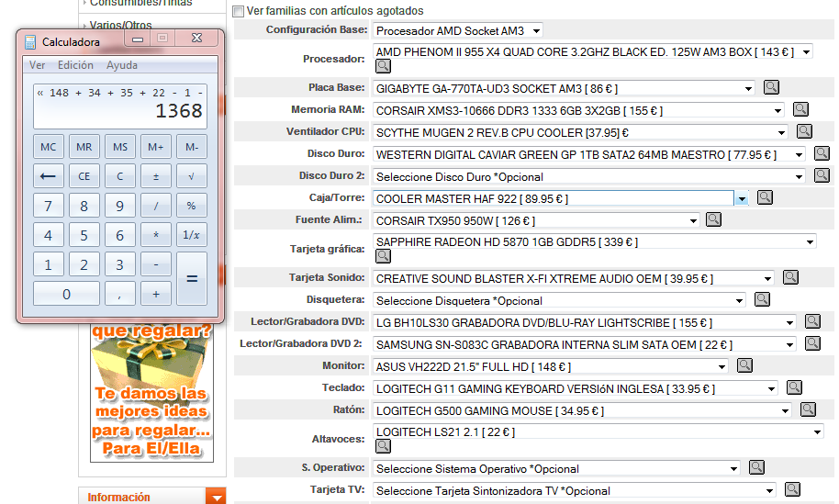Click magnifier for Lector/Grabadora DVD 2

coord(812,343)
